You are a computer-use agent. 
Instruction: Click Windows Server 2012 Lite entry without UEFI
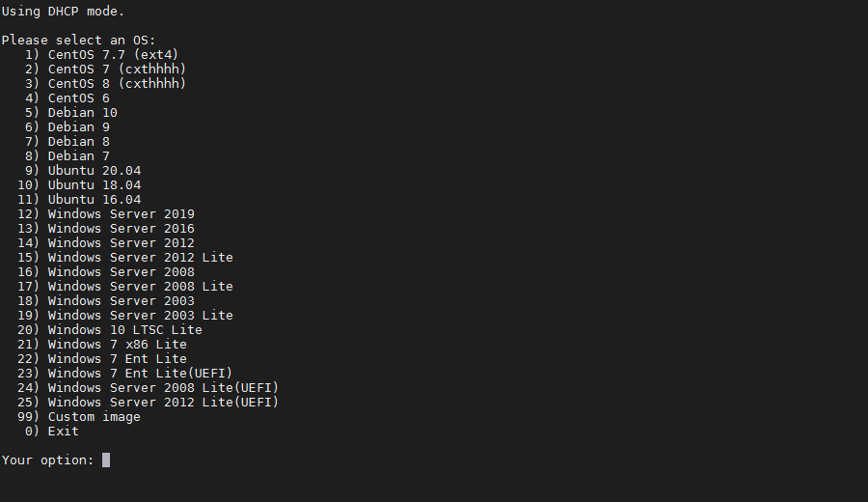coord(140,258)
